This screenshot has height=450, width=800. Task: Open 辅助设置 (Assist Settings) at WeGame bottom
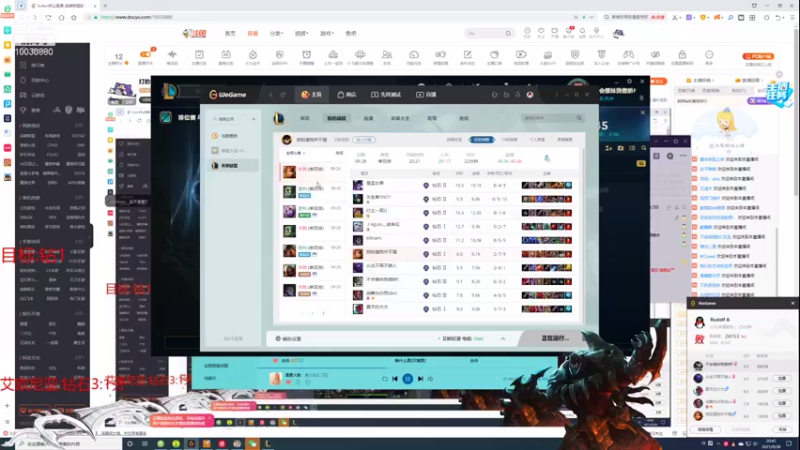tap(288, 338)
